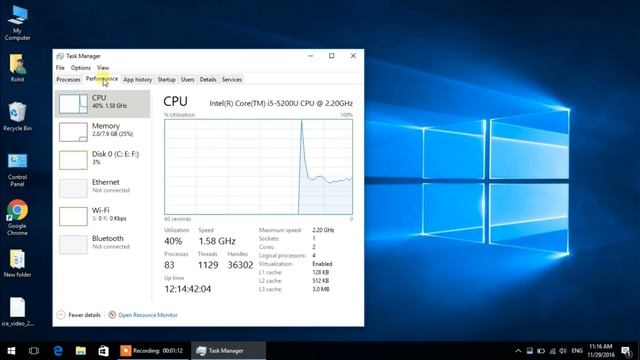Open the Windows Store taskbar icon

click(104, 351)
